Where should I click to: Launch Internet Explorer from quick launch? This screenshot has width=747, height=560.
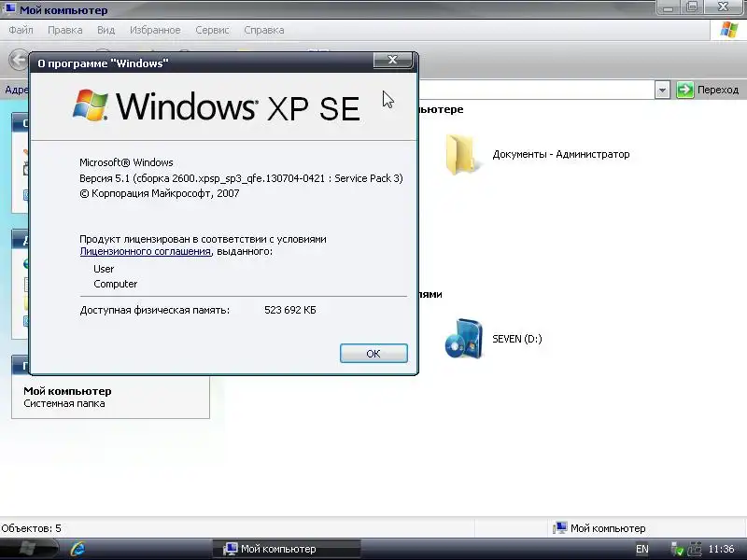click(x=78, y=549)
